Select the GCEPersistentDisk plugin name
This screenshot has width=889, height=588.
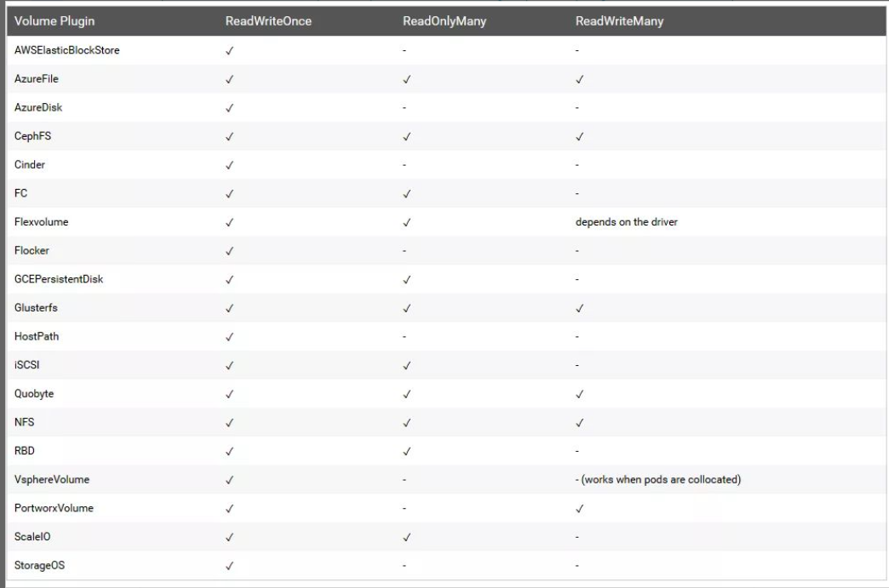tap(59, 279)
